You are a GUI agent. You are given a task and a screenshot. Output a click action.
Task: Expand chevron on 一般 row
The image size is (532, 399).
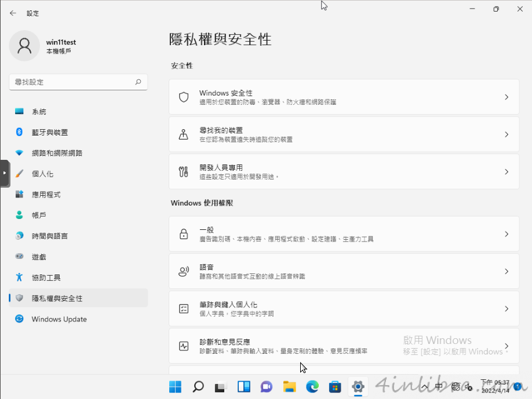[x=507, y=234]
